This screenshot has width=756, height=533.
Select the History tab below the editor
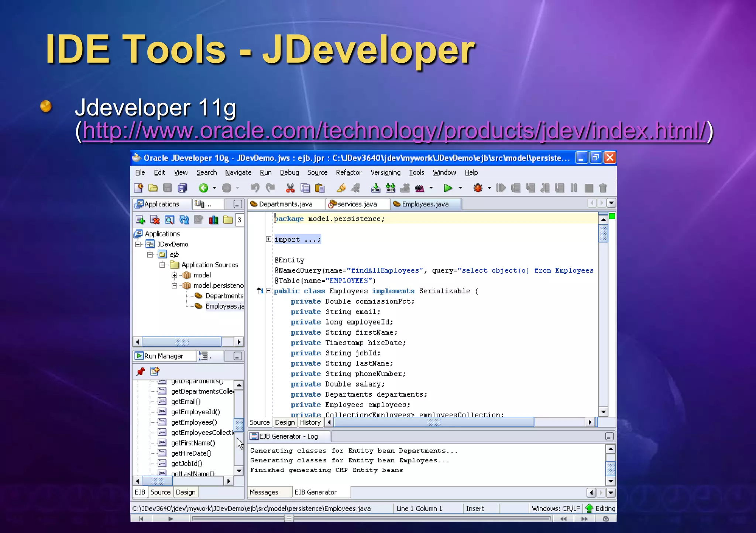tap(310, 422)
